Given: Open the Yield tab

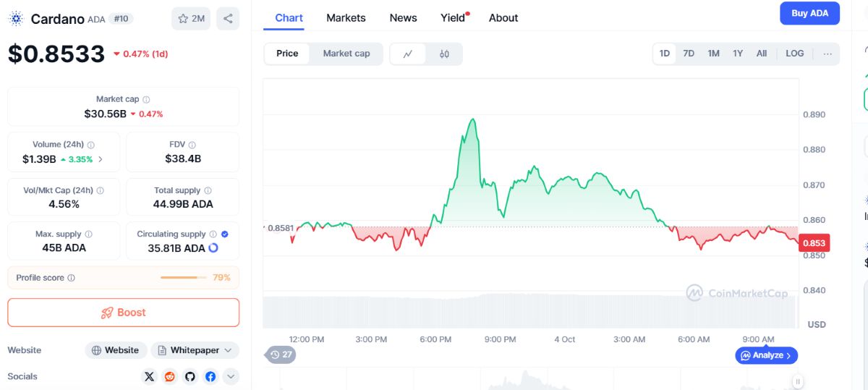Looking at the screenshot, I should [454, 18].
